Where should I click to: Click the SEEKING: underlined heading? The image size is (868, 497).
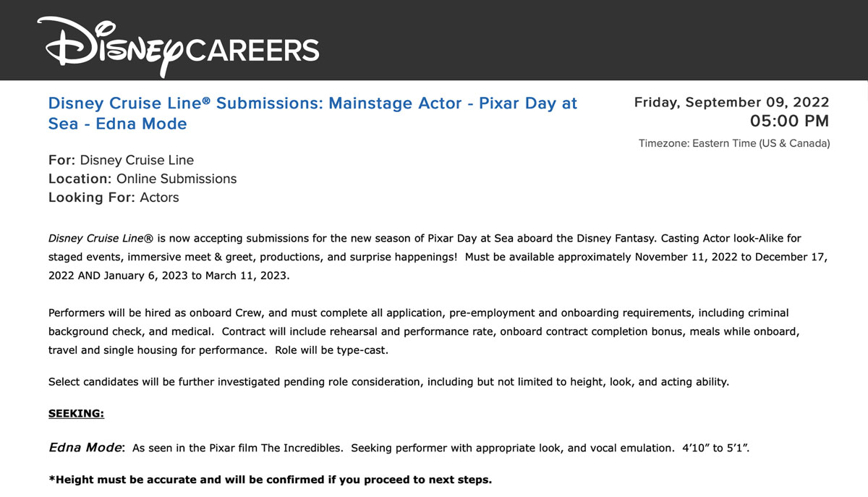tap(76, 414)
